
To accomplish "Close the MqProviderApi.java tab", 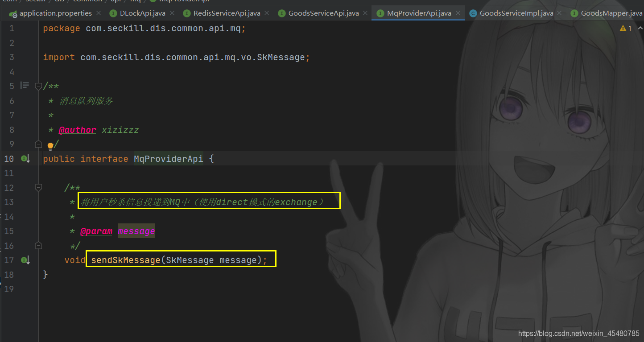I will pos(458,13).
